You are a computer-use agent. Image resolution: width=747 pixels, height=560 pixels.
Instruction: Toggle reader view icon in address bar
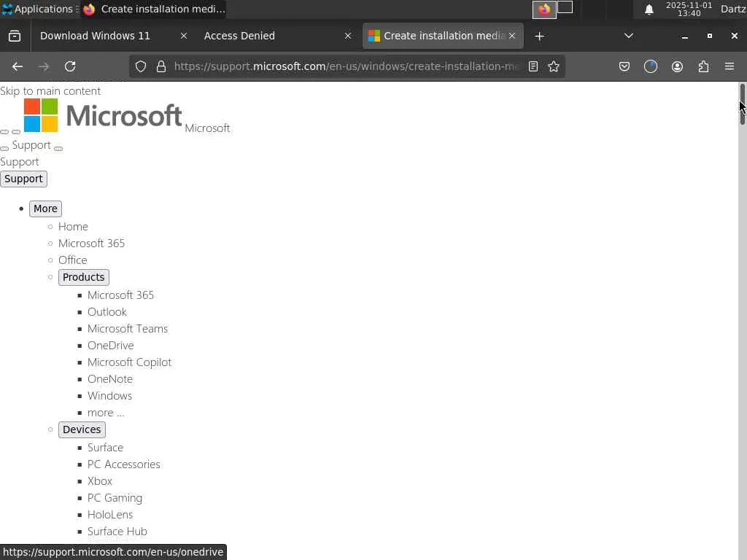coord(533,66)
